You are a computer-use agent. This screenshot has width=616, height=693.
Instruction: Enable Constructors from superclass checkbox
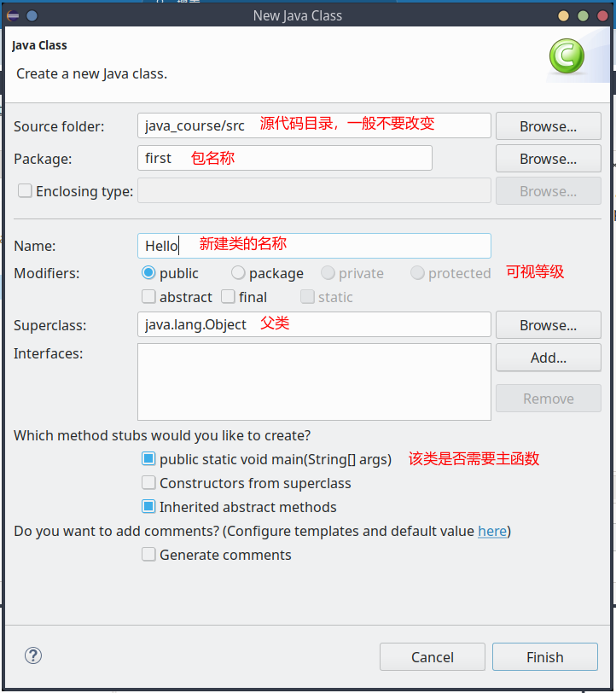[148, 483]
